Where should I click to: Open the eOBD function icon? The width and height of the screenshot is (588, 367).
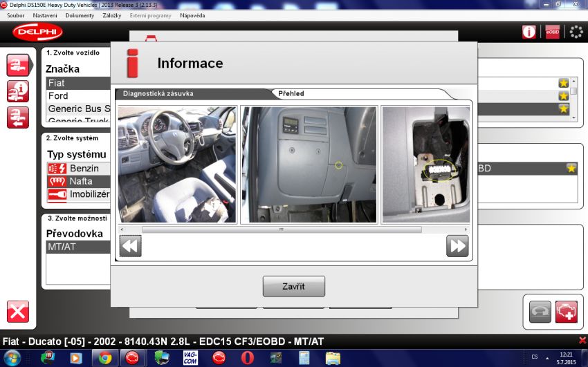coord(552,32)
